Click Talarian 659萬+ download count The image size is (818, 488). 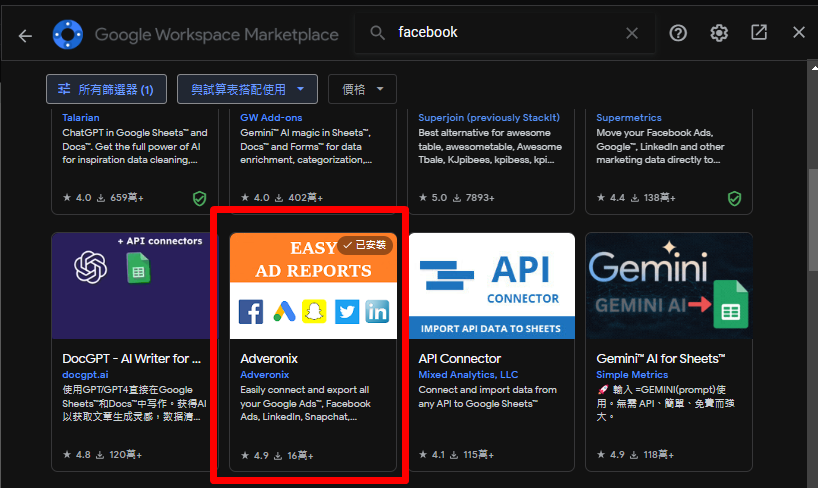pos(121,198)
